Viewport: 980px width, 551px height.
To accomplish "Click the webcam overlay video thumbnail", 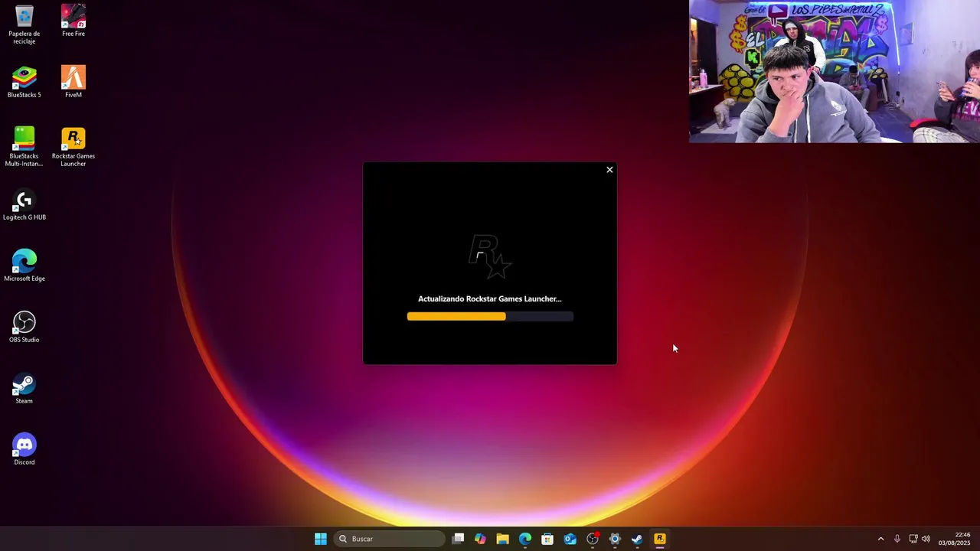I will coord(835,71).
